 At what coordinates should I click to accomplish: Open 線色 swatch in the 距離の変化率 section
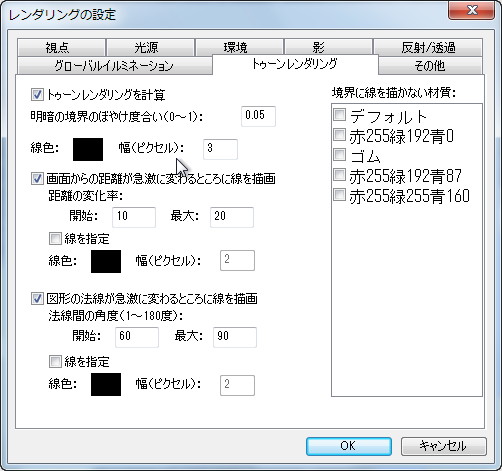coord(106,262)
